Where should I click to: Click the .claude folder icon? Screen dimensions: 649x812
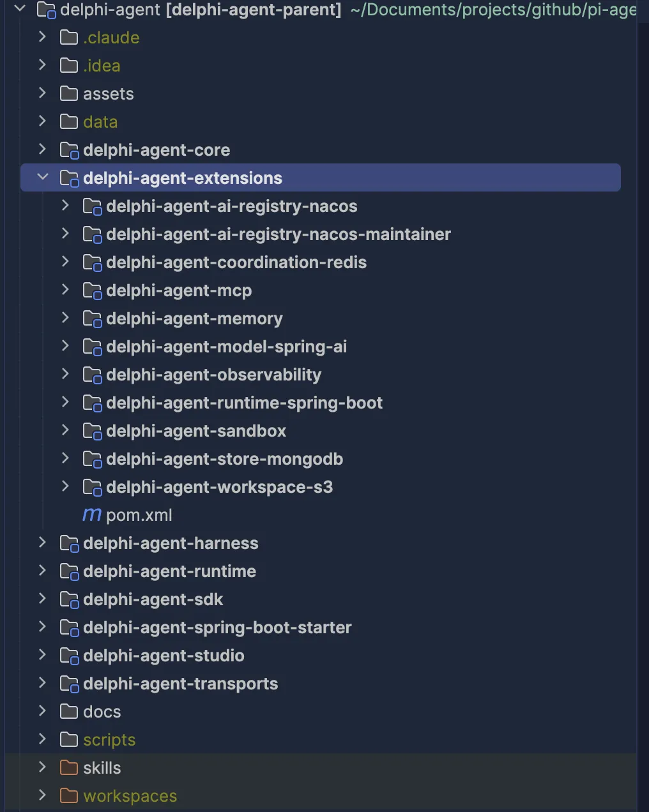[x=69, y=38]
